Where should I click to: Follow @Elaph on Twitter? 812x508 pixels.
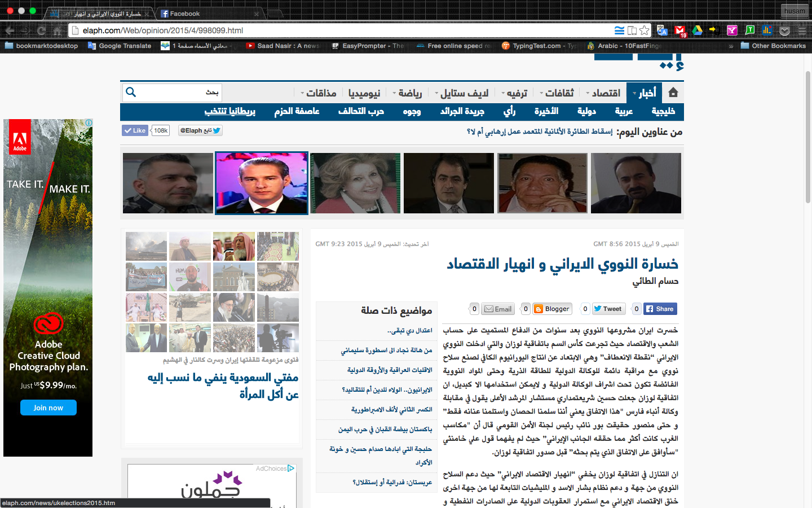pos(200,130)
